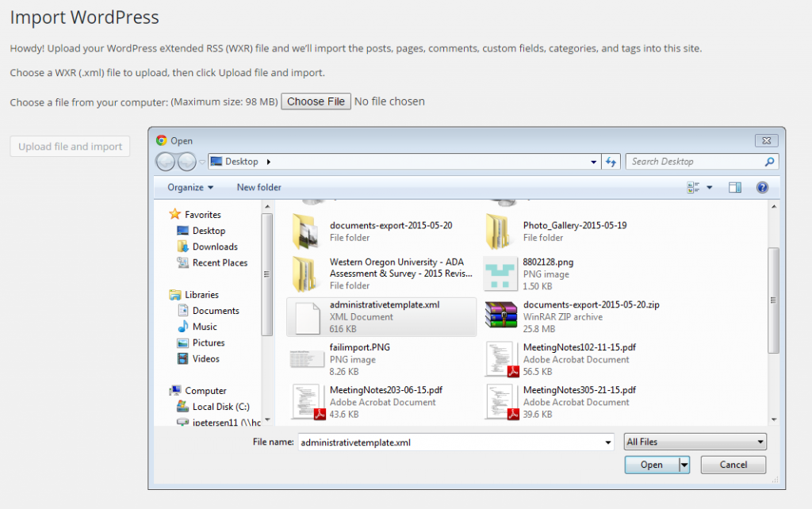Open the All Files type dropdown
The width and height of the screenshot is (812, 509).
click(695, 442)
